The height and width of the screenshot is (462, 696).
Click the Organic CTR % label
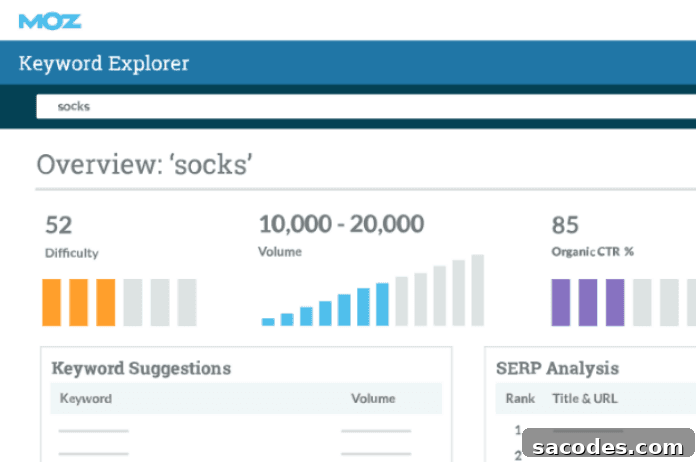(592, 252)
